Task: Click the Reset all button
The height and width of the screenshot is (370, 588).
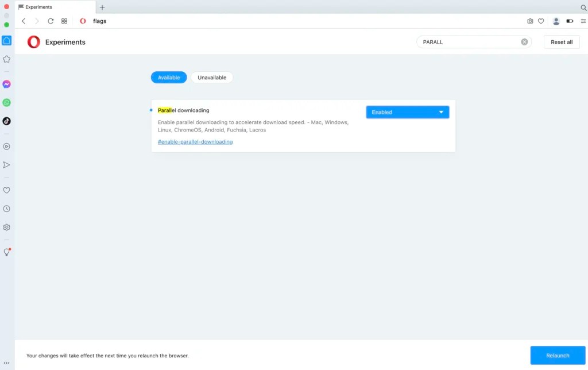Action: tap(561, 41)
